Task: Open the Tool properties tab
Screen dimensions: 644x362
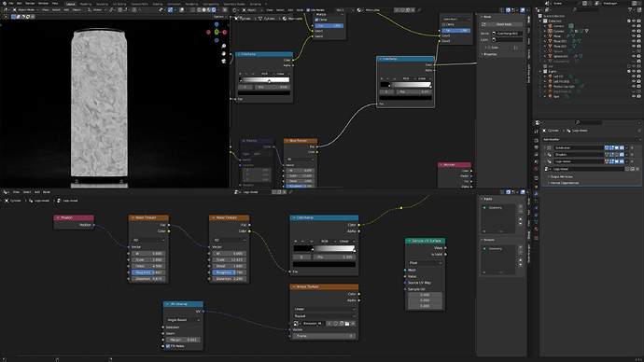Action: click(x=537, y=132)
